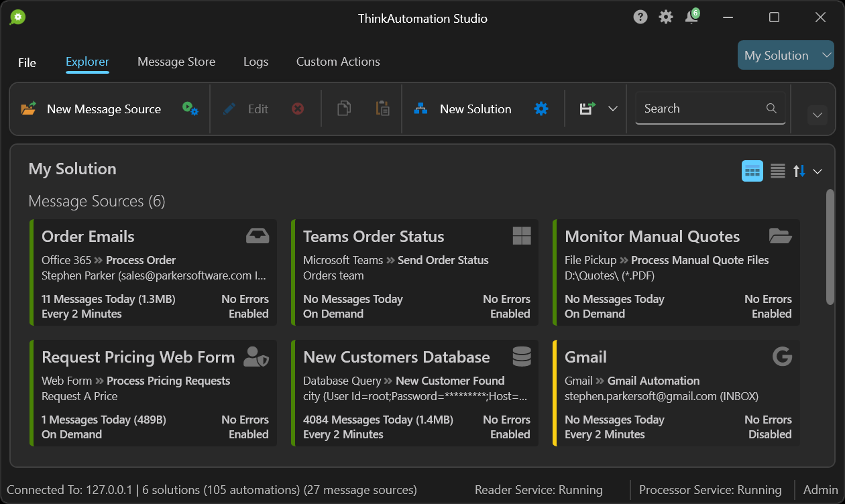Click the run message source settings icon
Screen dimensions: 845x504
tap(190, 109)
